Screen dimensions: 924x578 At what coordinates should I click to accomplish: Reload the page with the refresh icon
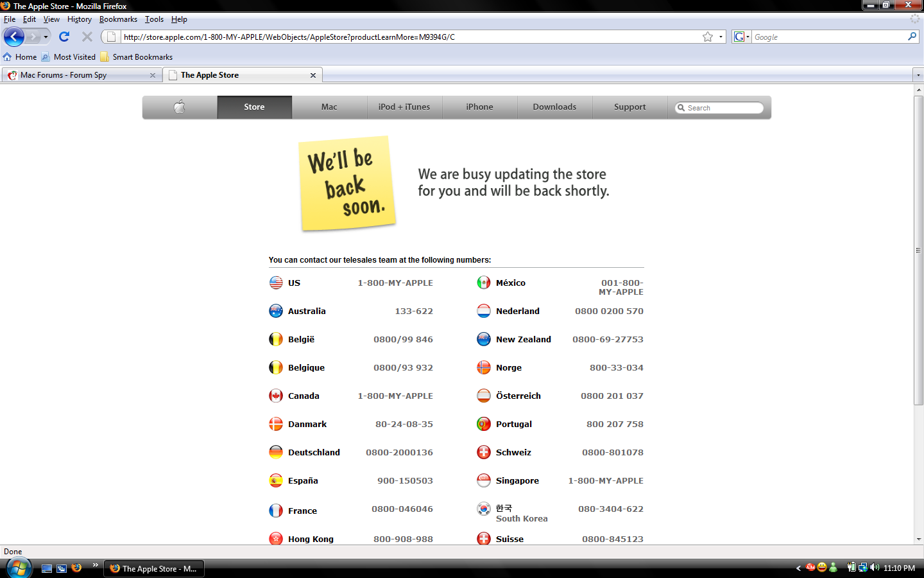point(64,37)
